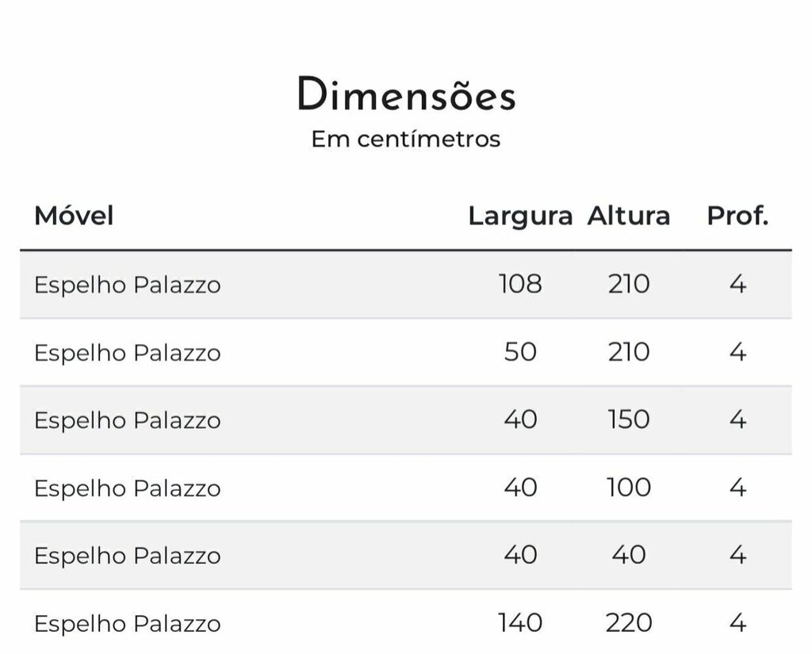812x654 pixels.
Task: Select Espelho Palazzo row with width 50
Action: click(406, 352)
